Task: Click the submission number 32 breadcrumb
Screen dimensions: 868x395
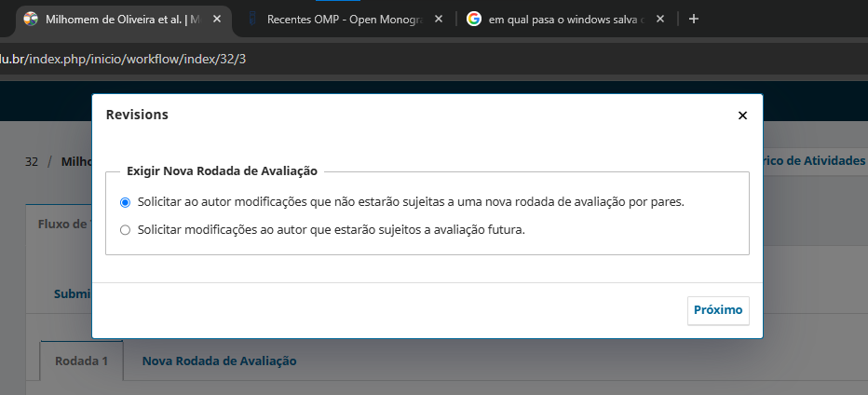Action: [32, 162]
